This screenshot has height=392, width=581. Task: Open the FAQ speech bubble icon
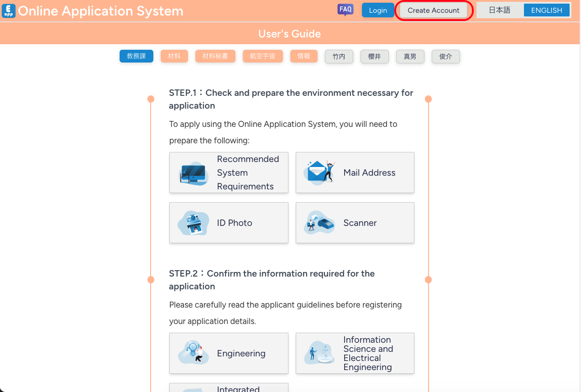pos(345,10)
